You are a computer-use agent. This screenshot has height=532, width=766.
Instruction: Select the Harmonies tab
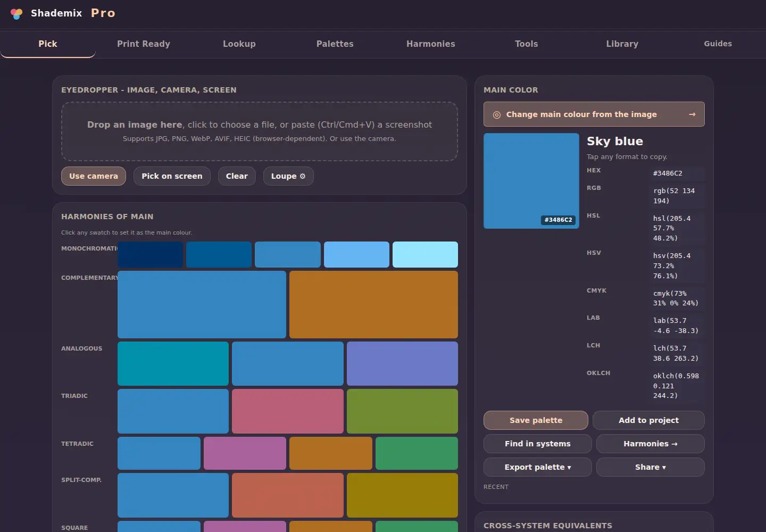pos(431,44)
